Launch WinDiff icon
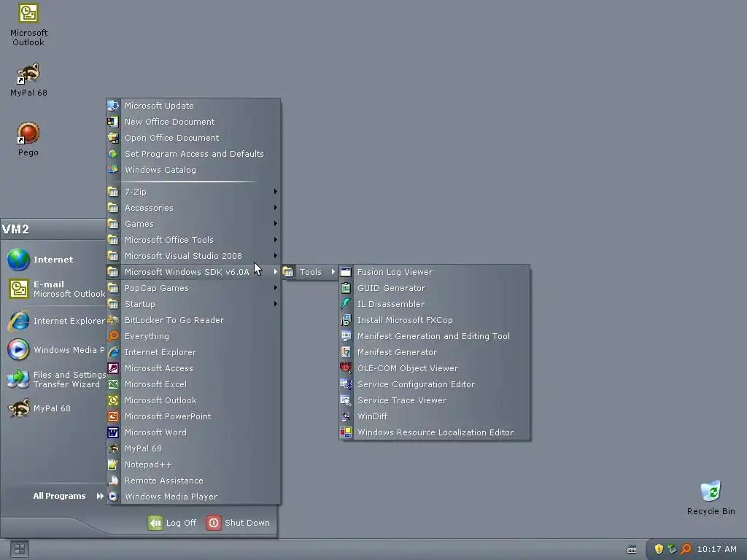 point(346,416)
